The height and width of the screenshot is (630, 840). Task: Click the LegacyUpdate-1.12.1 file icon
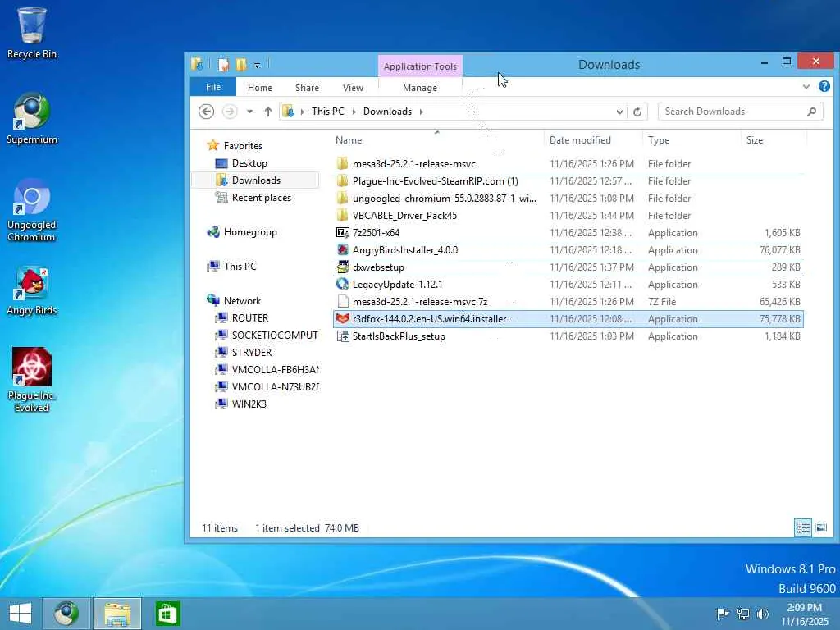point(342,284)
